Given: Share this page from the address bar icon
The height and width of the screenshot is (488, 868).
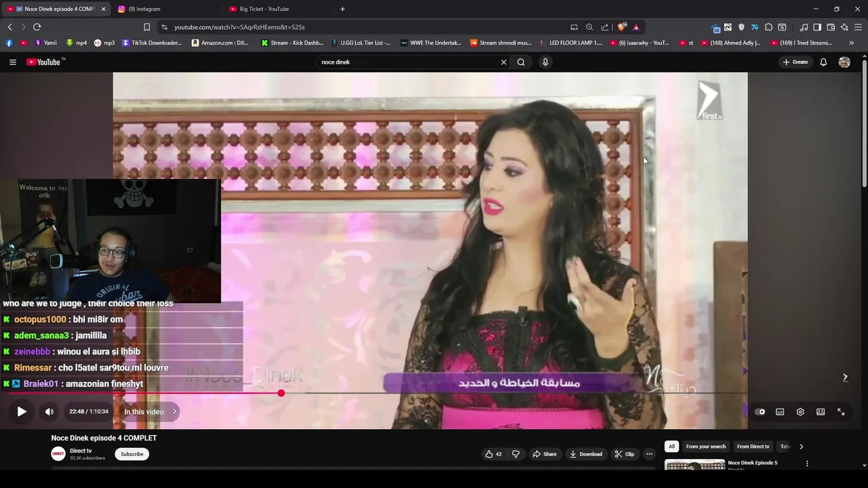Looking at the screenshot, I should point(605,27).
